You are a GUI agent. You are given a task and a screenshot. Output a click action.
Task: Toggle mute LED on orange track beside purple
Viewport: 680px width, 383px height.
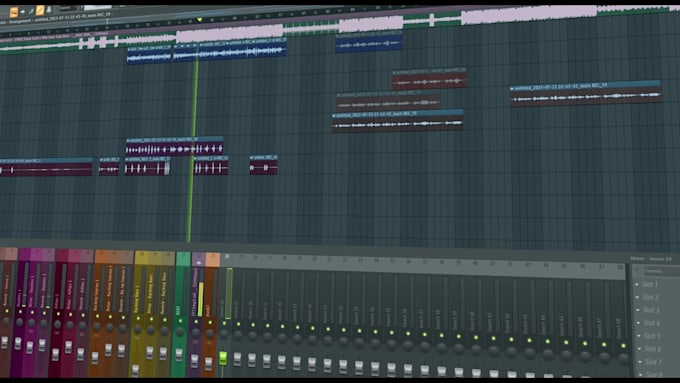click(x=210, y=322)
